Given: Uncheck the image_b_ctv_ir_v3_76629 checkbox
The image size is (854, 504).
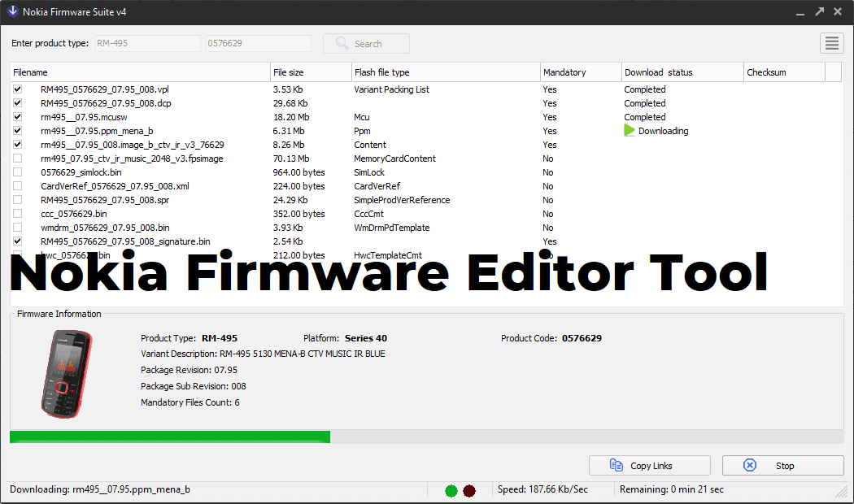Looking at the screenshot, I should [x=17, y=145].
